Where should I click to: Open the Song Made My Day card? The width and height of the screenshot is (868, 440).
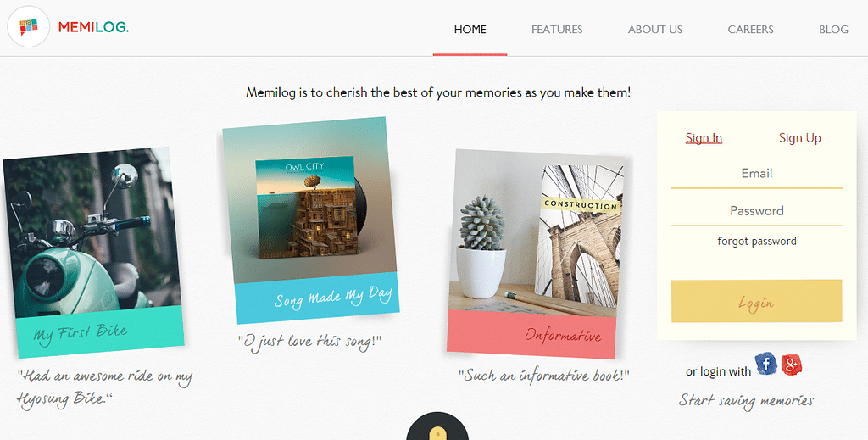pos(310,220)
